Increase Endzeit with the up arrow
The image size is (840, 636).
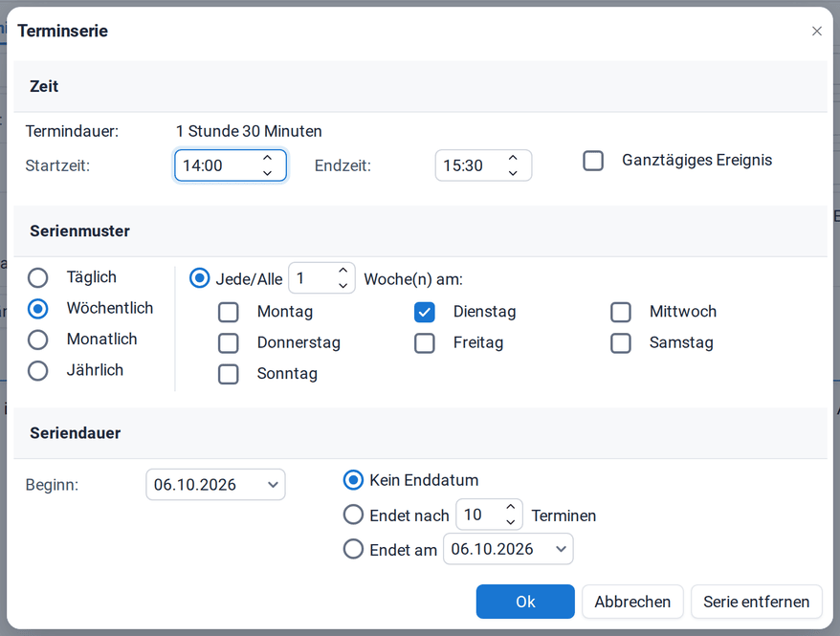[513, 158]
